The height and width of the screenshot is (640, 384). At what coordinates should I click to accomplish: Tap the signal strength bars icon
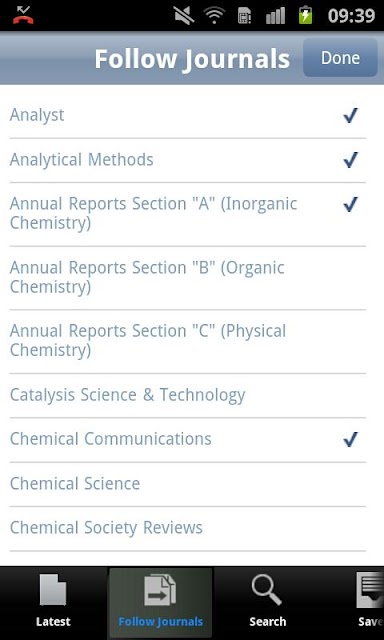coord(275,16)
